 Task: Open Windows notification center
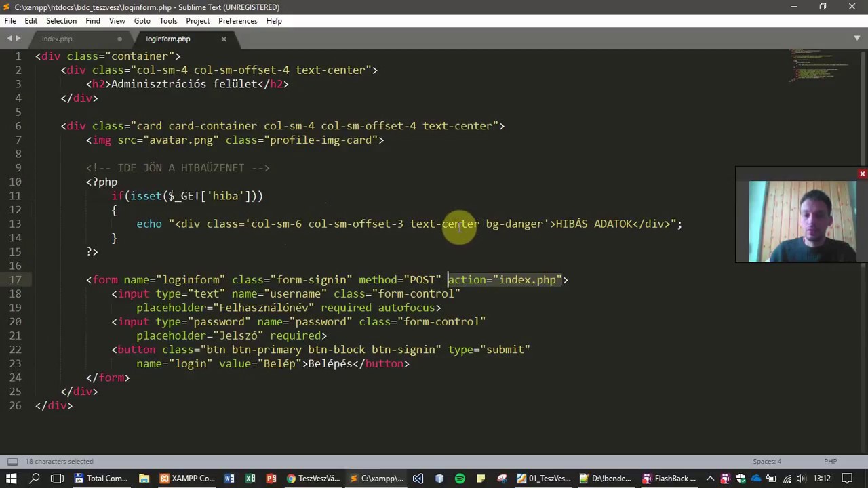pos(846,479)
